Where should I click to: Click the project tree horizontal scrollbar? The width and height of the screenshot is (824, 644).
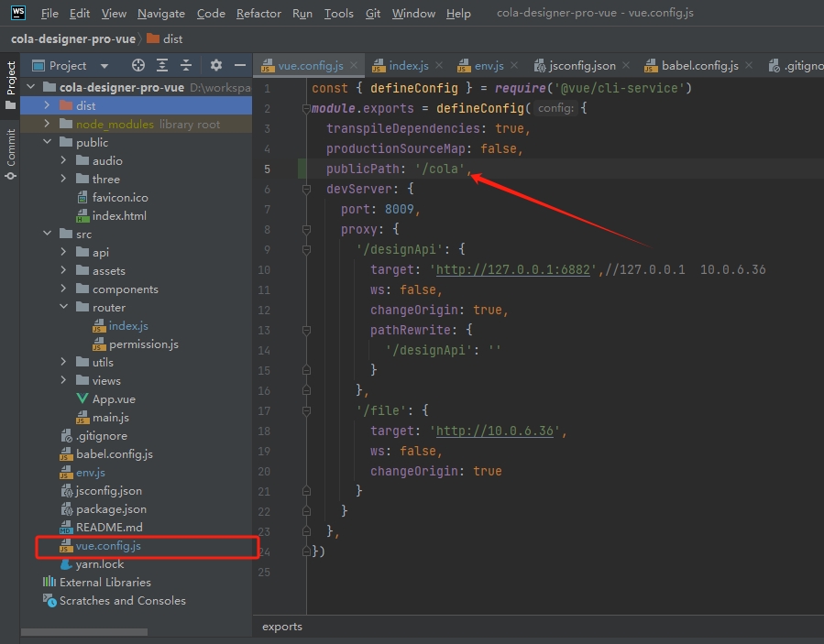(x=82, y=632)
